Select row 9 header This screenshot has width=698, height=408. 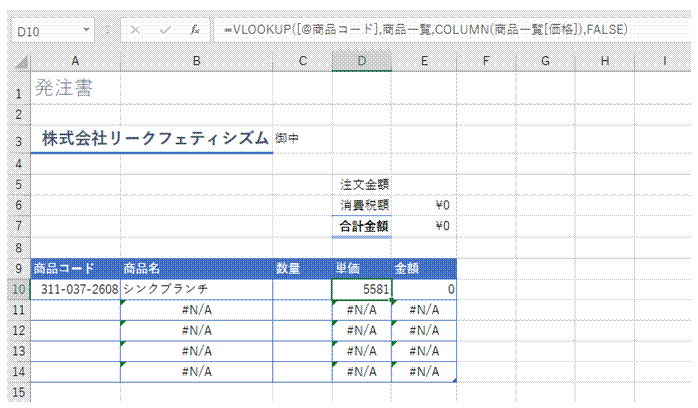click(x=19, y=268)
